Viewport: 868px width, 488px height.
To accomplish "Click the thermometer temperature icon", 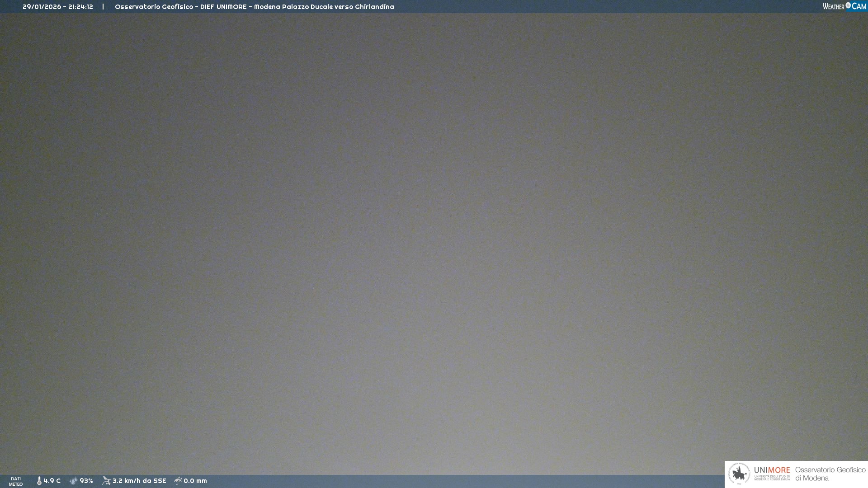I will tap(39, 481).
